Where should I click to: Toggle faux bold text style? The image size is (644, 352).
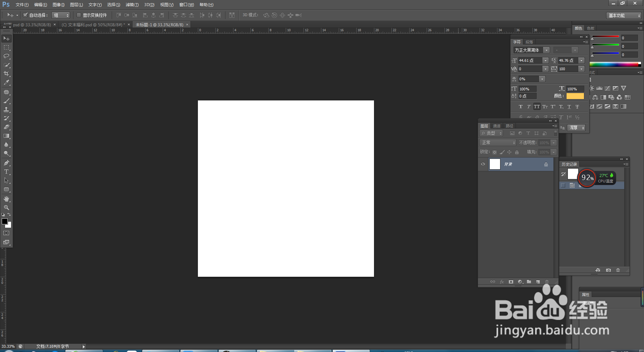[521, 107]
